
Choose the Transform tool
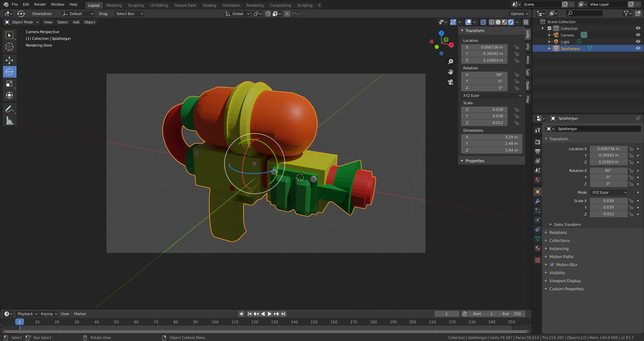9,95
